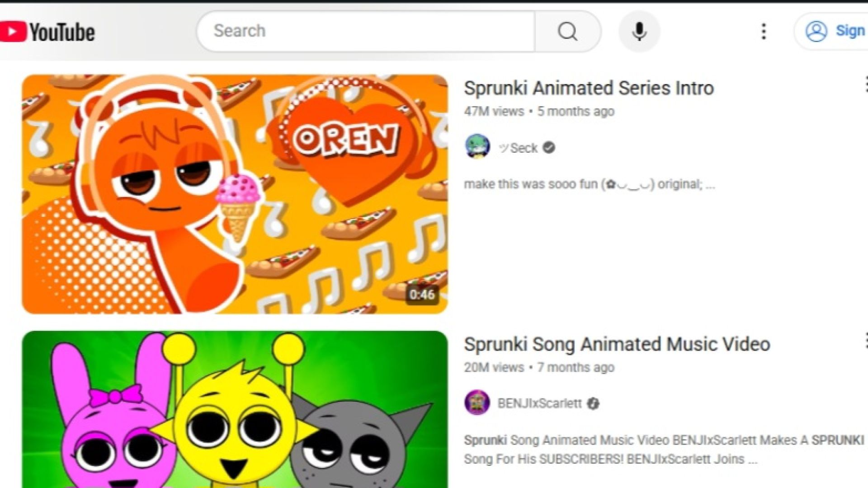The height and width of the screenshot is (488, 868).
Task: Click the verified badge next to BENJIxScarlett
Action: (593, 404)
